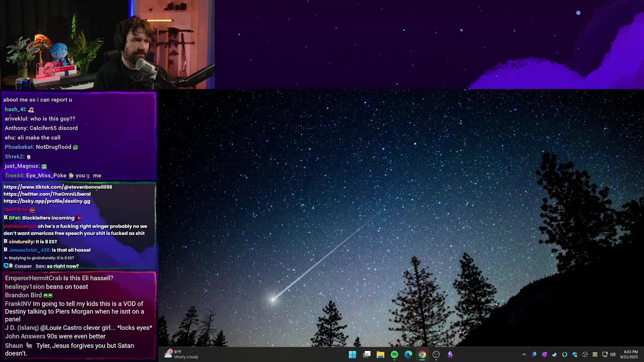Click 'healingv1sion beans on toast' message

(46, 287)
